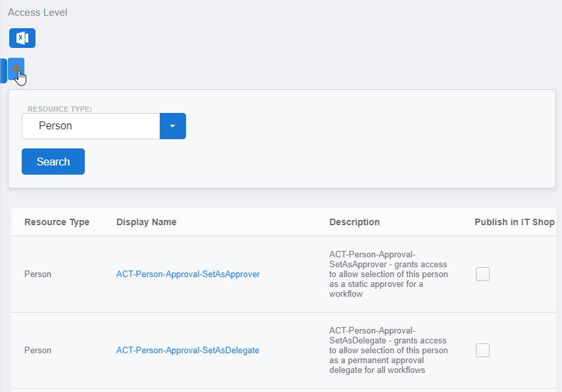This screenshot has height=392, width=562.
Task: Click the Person cell in the first row
Action: pos(37,274)
